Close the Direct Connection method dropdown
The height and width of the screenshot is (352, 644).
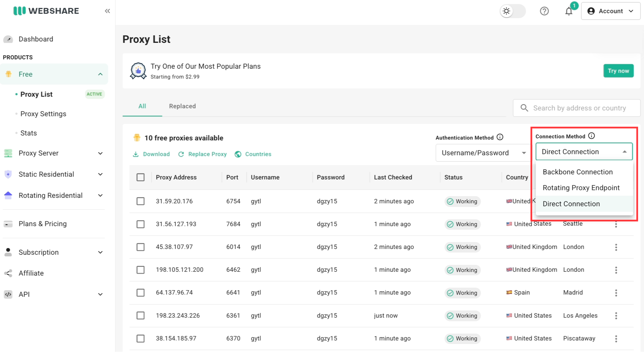[584, 152]
